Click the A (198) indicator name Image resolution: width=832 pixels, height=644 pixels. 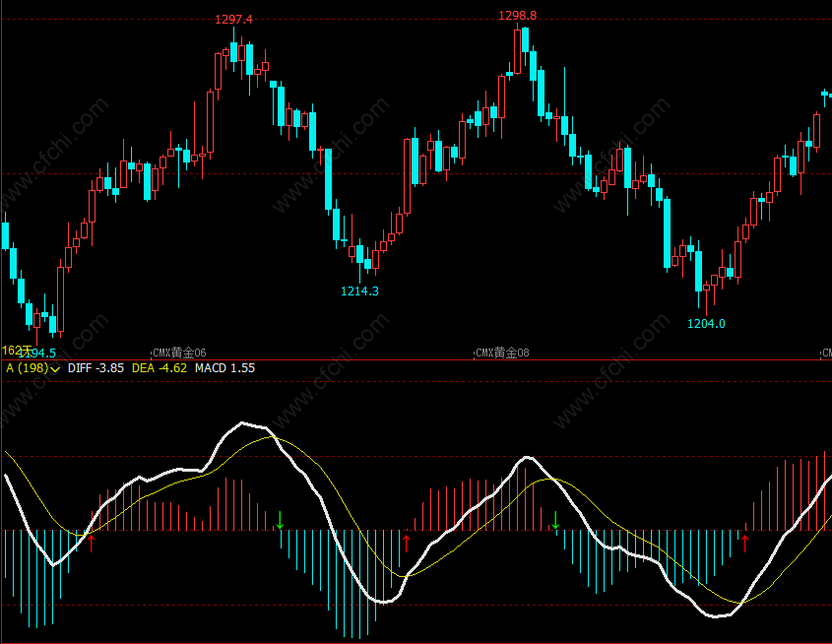27,368
